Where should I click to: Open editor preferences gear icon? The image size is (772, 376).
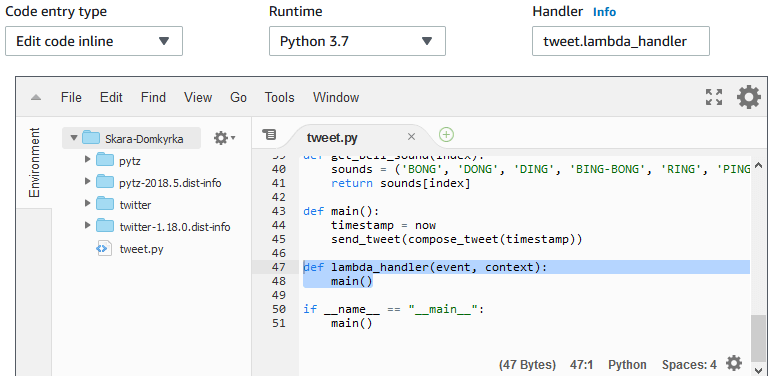point(749,97)
